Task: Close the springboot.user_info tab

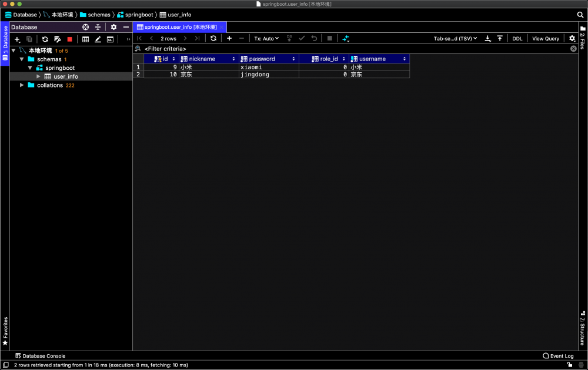Action: [x=222, y=27]
